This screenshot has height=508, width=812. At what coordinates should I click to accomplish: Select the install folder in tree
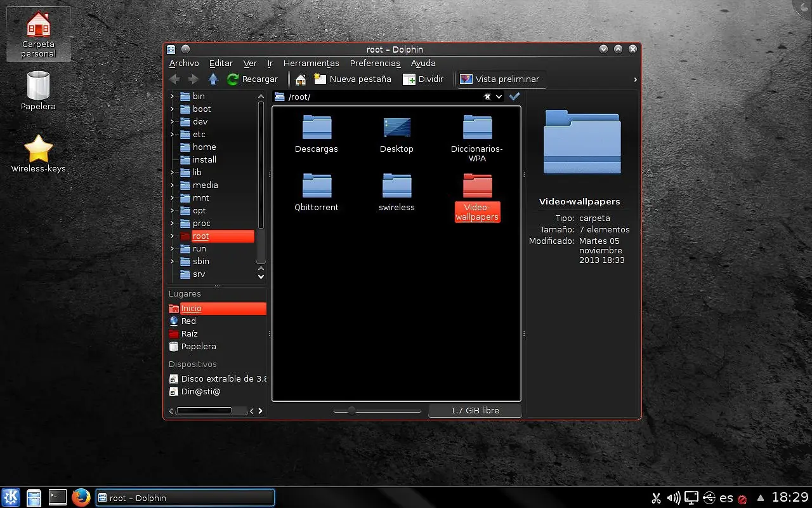pyautogui.click(x=204, y=160)
